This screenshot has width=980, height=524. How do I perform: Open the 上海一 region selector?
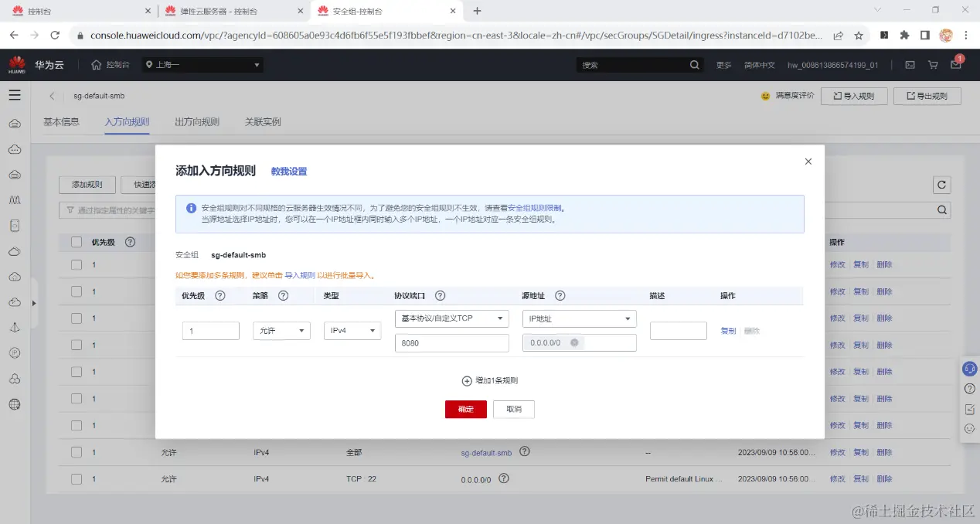(202, 65)
